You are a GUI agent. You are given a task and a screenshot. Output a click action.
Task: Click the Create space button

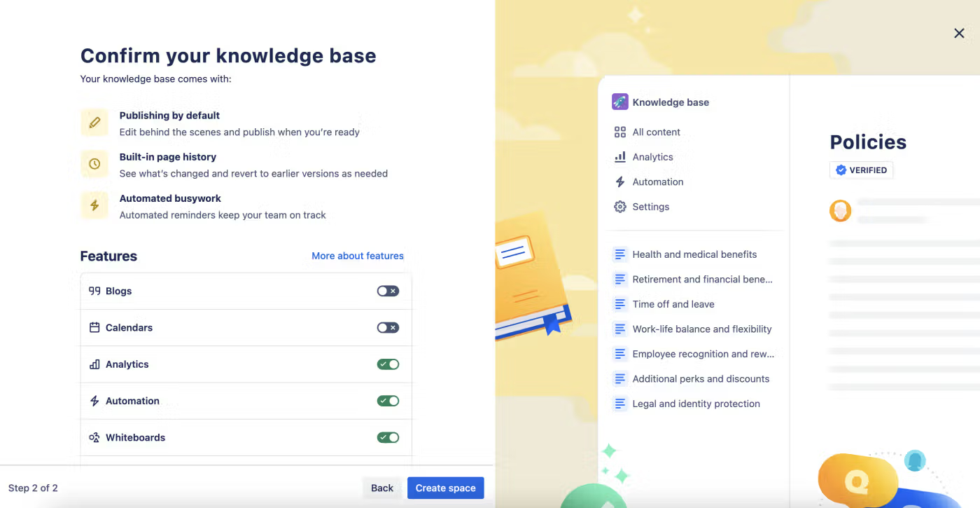coord(445,488)
